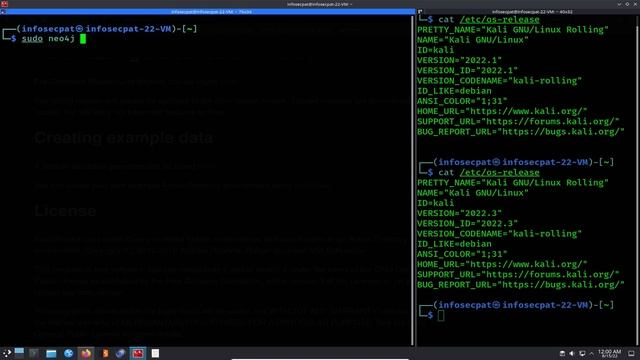Click the 'sudo neo4j' command line
Screen dimensions: 640x360
click(48, 39)
